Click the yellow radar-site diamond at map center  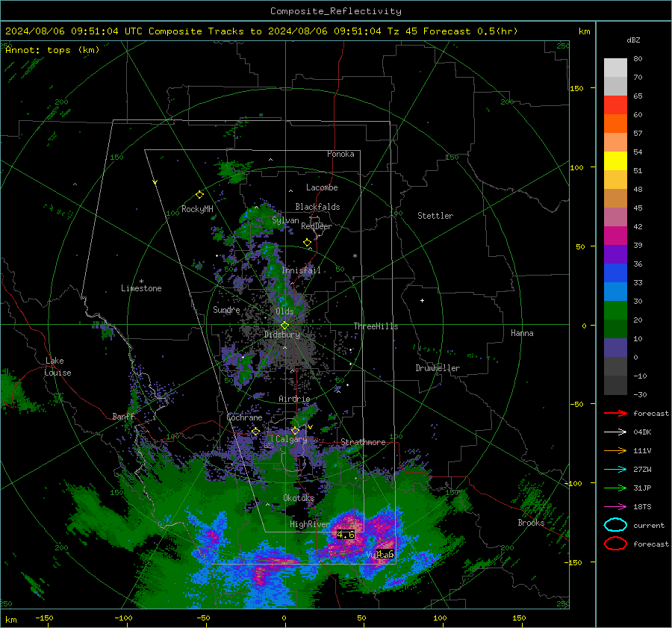click(x=284, y=326)
